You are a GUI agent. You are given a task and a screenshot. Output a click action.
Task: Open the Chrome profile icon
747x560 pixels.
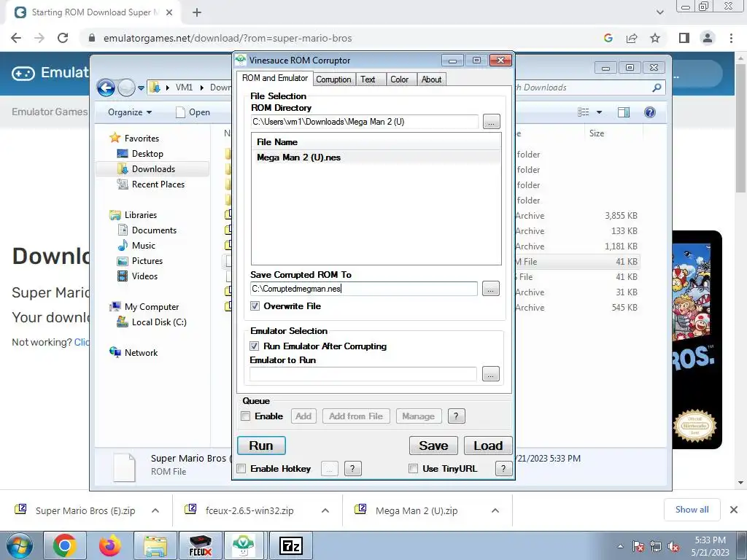pos(708,38)
